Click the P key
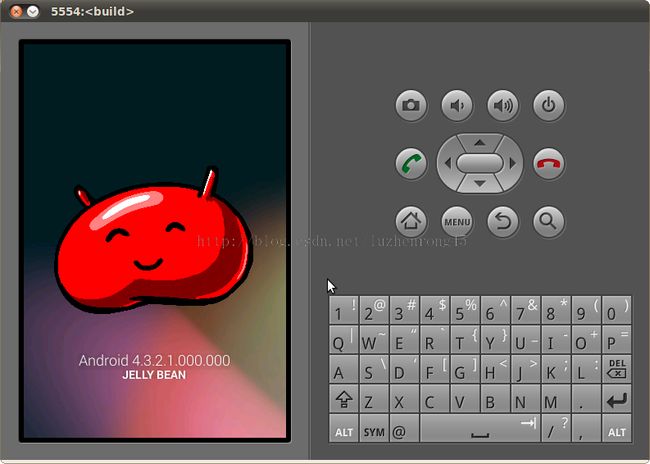Image resolution: width=650 pixels, height=464 pixels. coord(617,340)
